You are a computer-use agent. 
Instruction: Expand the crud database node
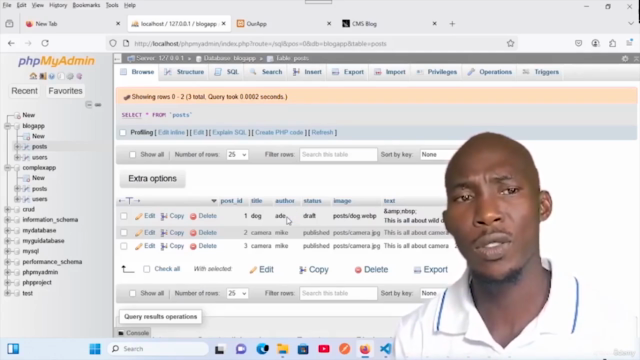click(x=7, y=209)
